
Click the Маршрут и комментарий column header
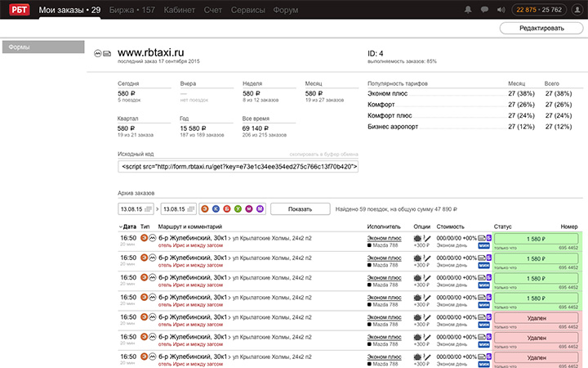point(190,227)
